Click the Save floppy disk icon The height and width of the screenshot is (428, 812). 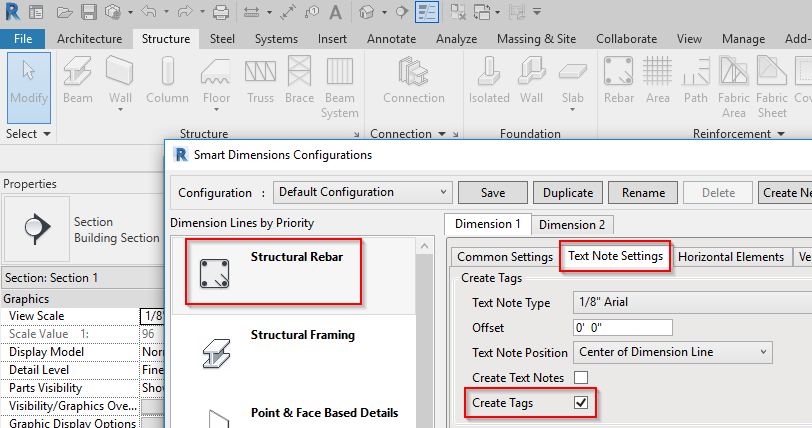coord(89,12)
